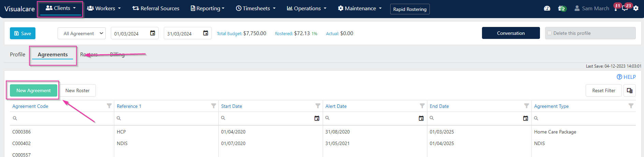Open the alerts exclamation icon
Image resolution: width=644 pixels, height=157 pixels.
(616, 8)
